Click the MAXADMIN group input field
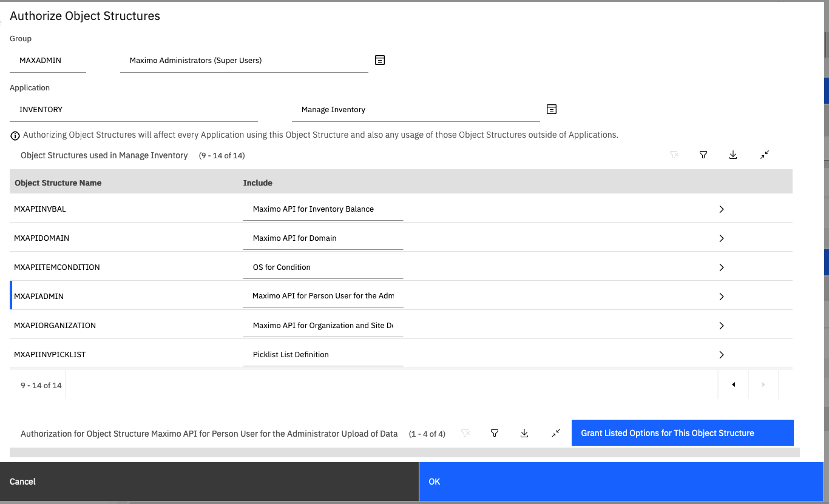 point(48,61)
